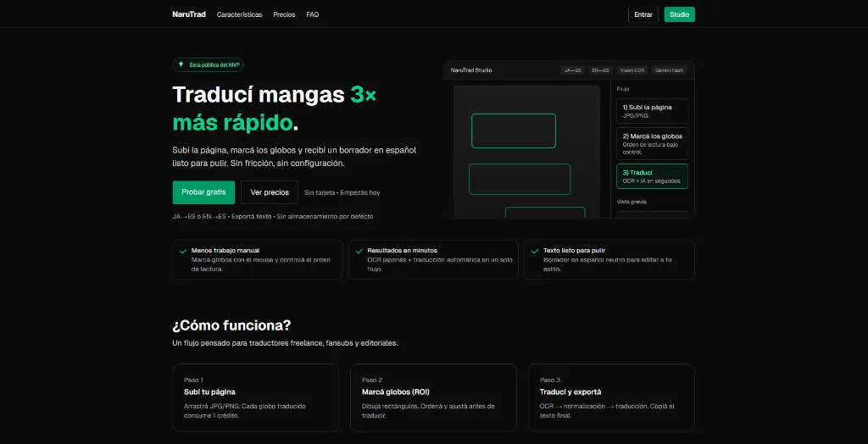Screen dimensions: 868x444
Task: Click the Ver precios button
Action: [x=270, y=192]
